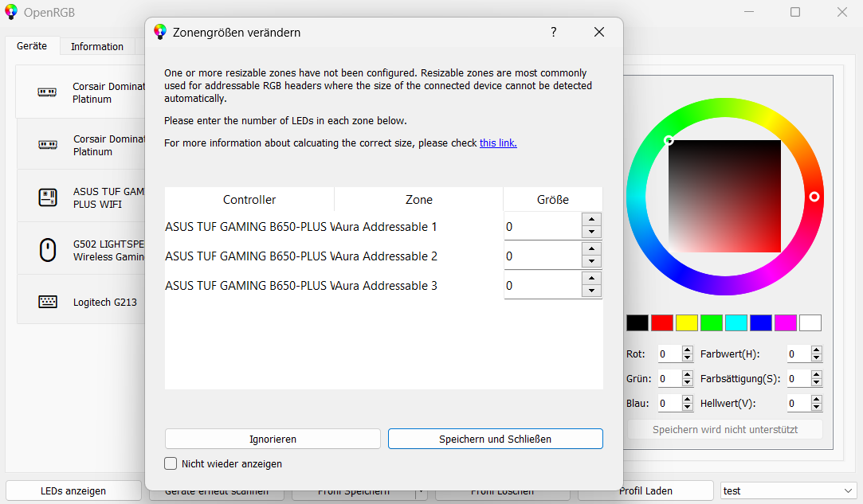Select the first Corsair Dominator Platinum RAM icon
863x504 pixels.
point(47,92)
